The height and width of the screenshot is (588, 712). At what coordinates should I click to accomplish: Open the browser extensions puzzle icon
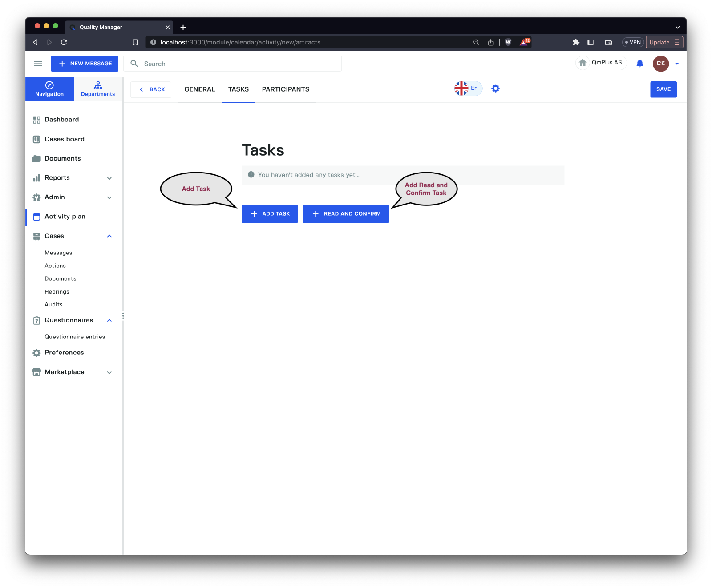[x=576, y=42]
